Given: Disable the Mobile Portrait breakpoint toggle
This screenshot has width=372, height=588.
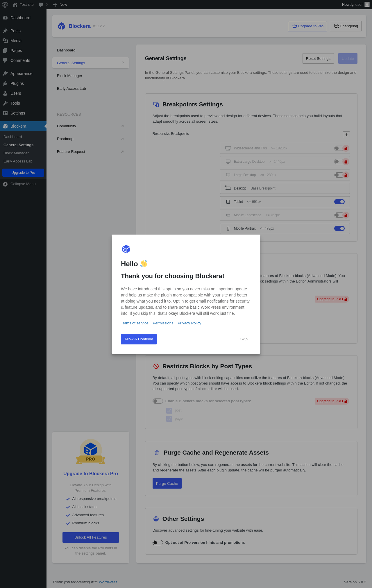Looking at the screenshot, I should 339,228.
